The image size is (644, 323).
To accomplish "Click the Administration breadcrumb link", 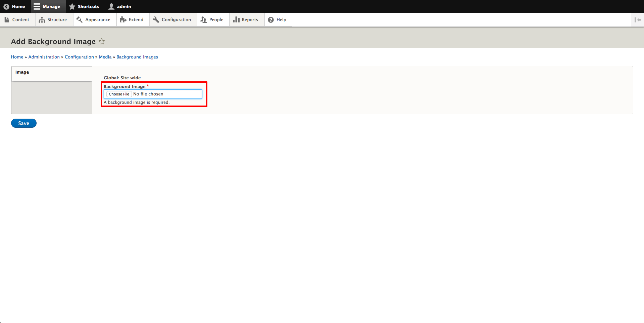I will tap(44, 57).
